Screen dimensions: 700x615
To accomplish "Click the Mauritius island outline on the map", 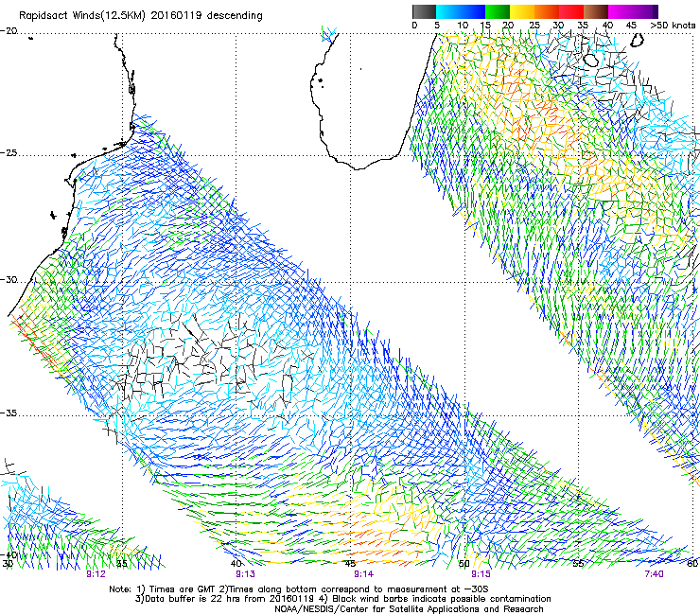I will click(638, 40).
